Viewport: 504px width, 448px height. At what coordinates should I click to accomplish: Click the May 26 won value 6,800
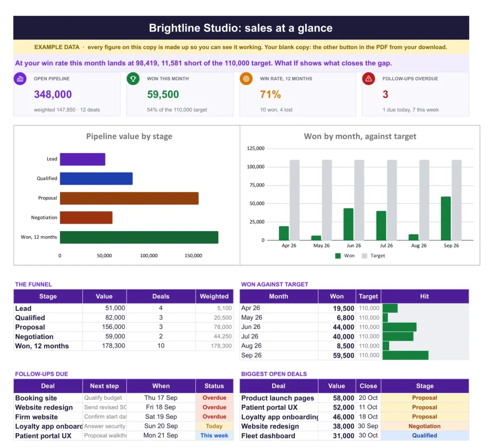pyautogui.click(x=345, y=318)
